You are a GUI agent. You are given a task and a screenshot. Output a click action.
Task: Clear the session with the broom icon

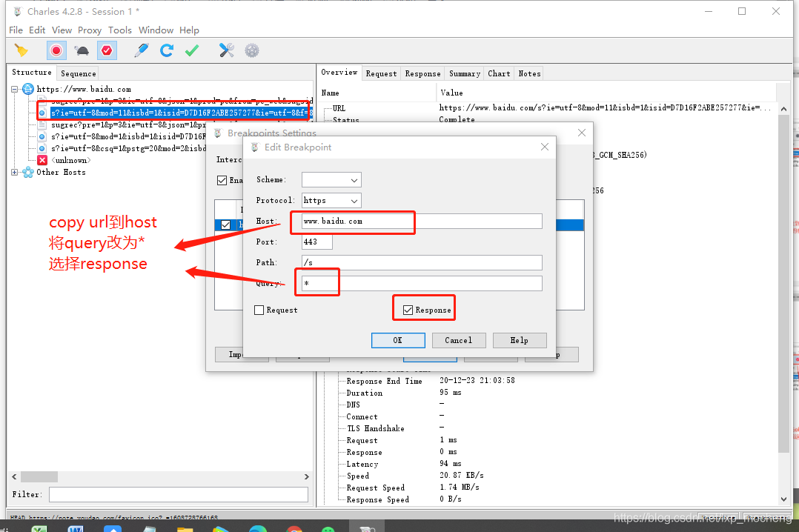click(21, 50)
